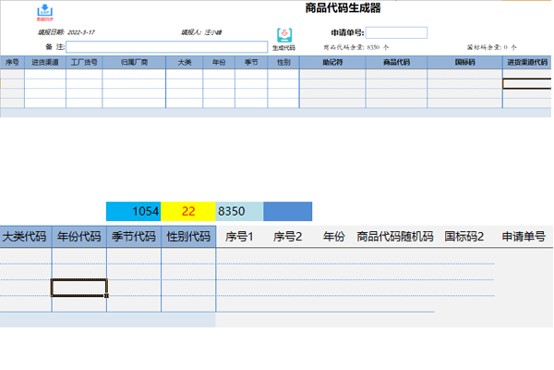Image resolution: width=554 pixels, height=370 pixels.
Task: Select the 国标码2 column header
Action: 464,236
